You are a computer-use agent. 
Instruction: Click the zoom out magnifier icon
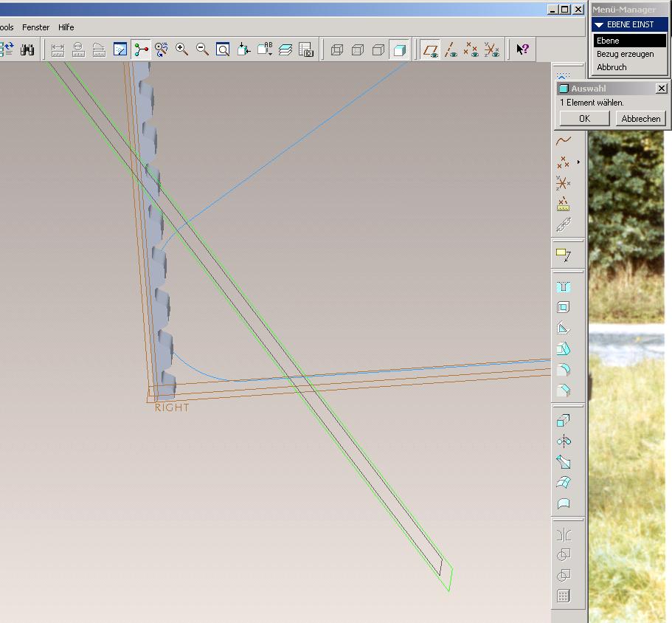point(202,49)
